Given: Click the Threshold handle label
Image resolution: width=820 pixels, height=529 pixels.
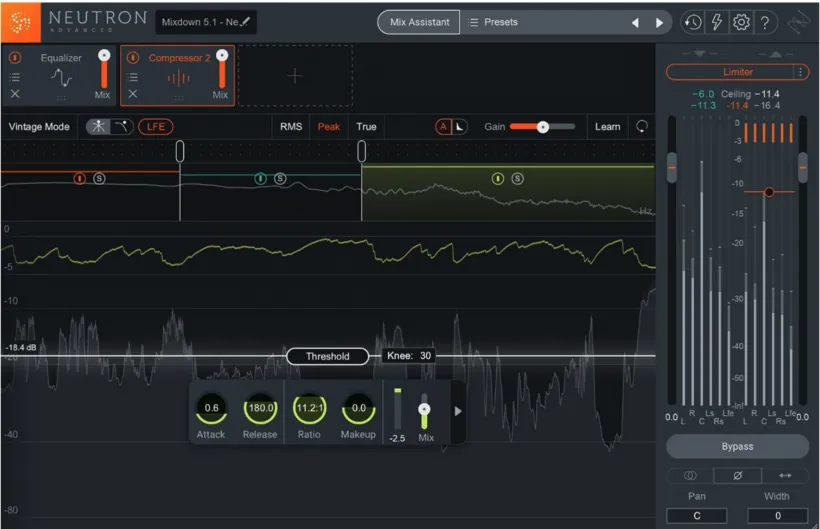Looking at the screenshot, I should point(327,356).
